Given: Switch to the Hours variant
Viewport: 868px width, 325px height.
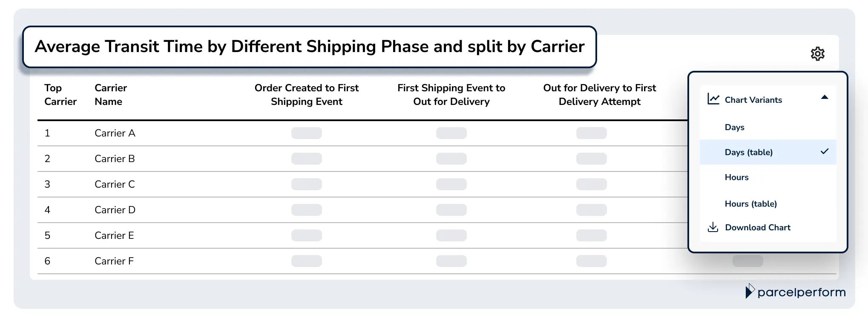Looking at the screenshot, I should click(x=736, y=177).
